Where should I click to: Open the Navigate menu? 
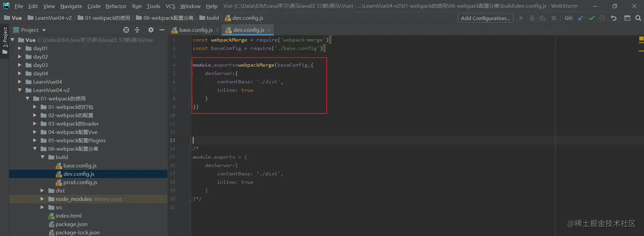click(x=71, y=6)
